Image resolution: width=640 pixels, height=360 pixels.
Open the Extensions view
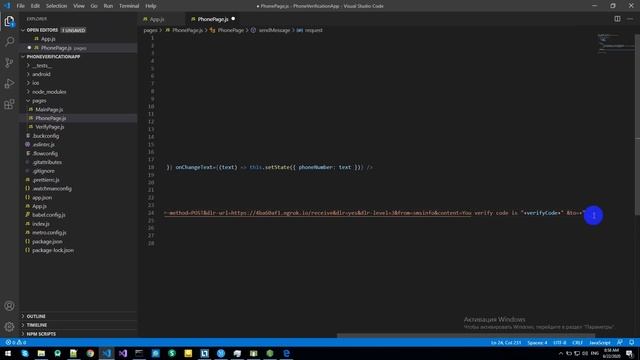[9, 104]
